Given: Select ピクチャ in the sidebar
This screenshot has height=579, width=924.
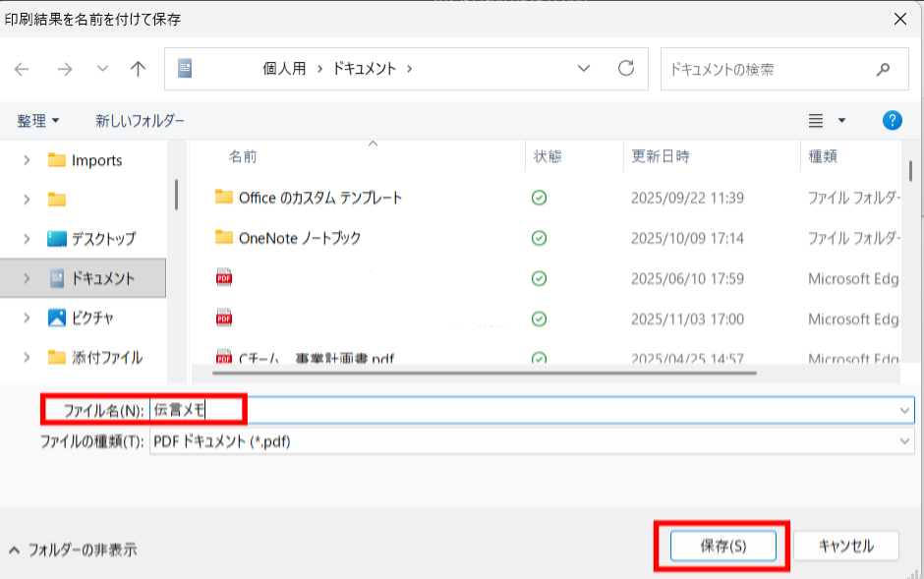Looking at the screenshot, I should [79, 318].
